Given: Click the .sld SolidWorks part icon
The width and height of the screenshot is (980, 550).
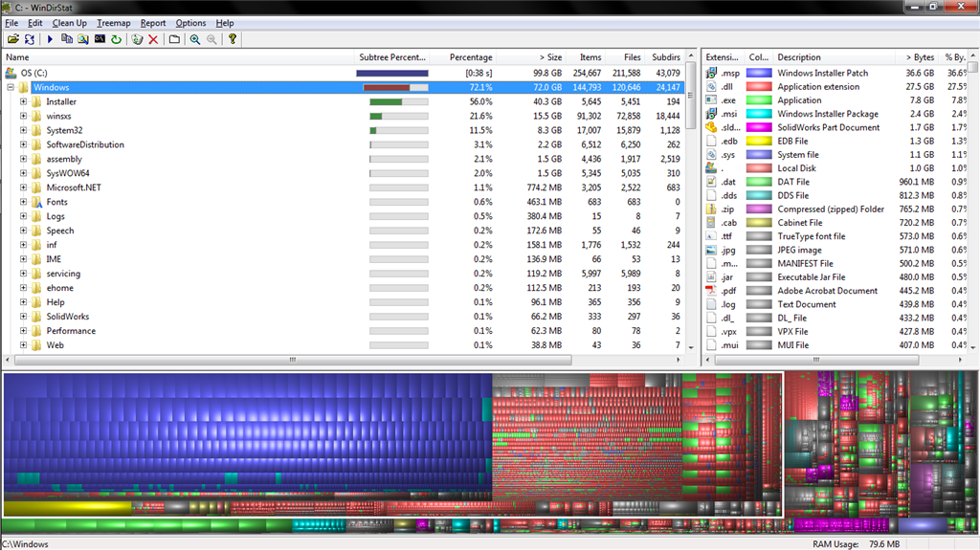Looking at the screenshot, I should click(x=711, y=127).
